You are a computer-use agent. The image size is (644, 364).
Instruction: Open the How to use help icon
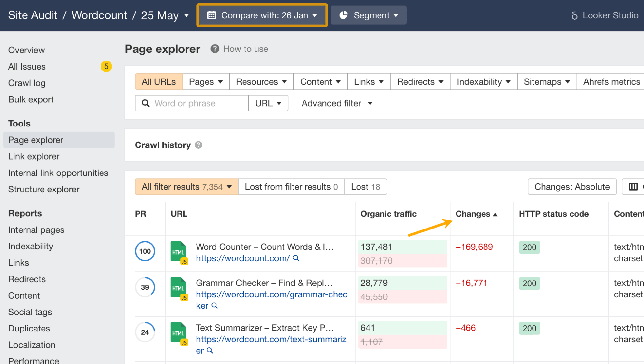214,49
